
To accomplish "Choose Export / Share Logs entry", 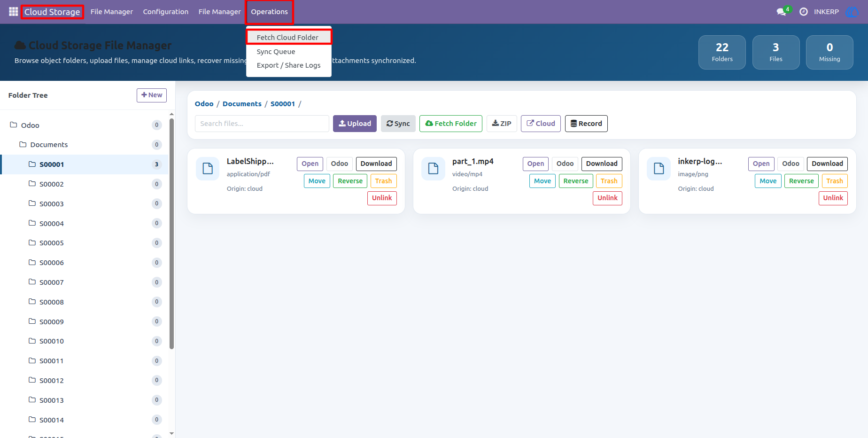I will pos(289,65).
